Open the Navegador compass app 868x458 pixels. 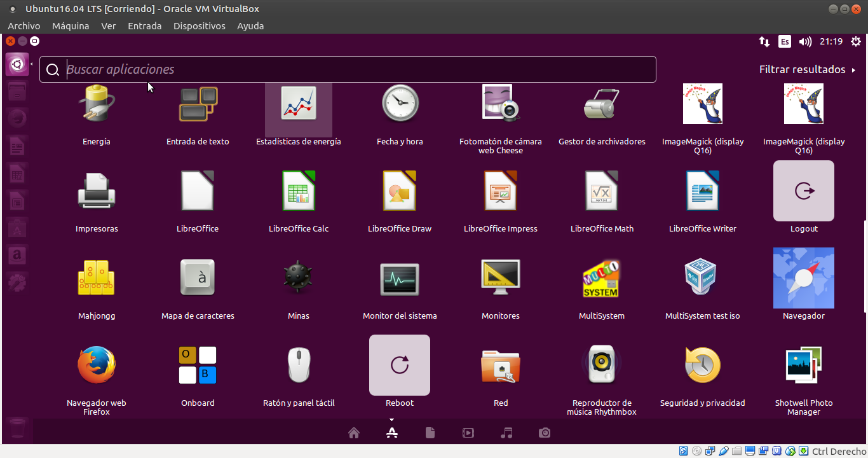(x=804, y=278)
